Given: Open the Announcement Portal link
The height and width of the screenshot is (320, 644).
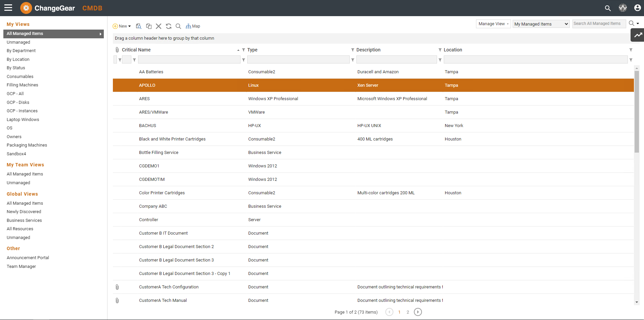Looking at the screenshot, I should (x=28, y=258).
